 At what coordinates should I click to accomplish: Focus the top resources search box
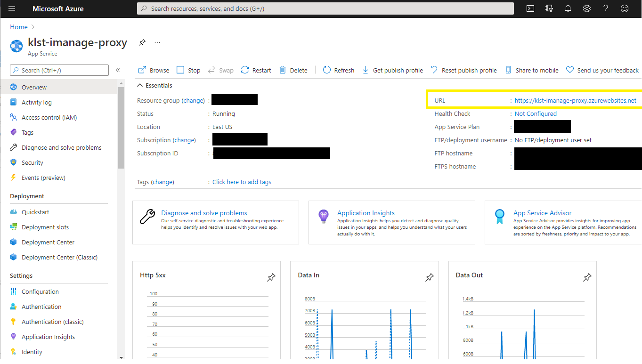coord(325,8)
